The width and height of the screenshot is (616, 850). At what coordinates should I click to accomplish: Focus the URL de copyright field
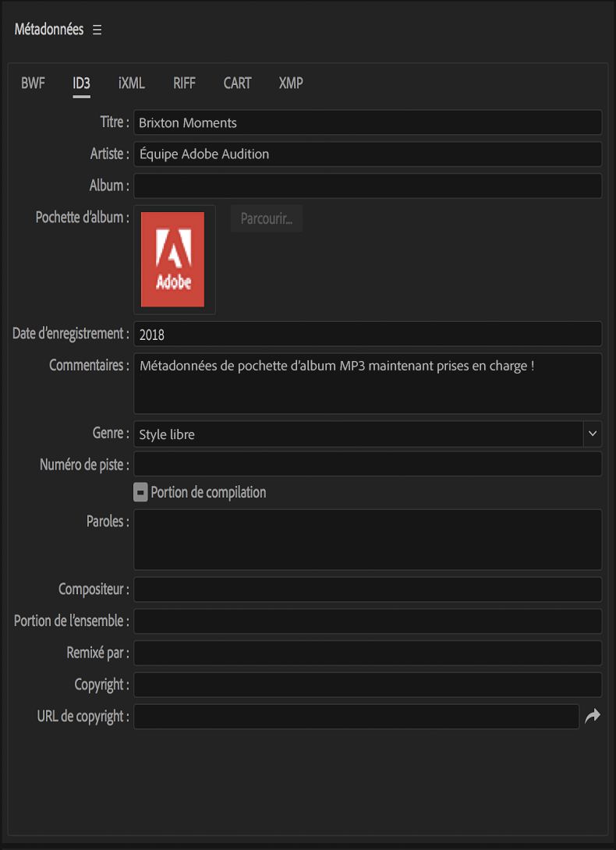coord(356,717)
